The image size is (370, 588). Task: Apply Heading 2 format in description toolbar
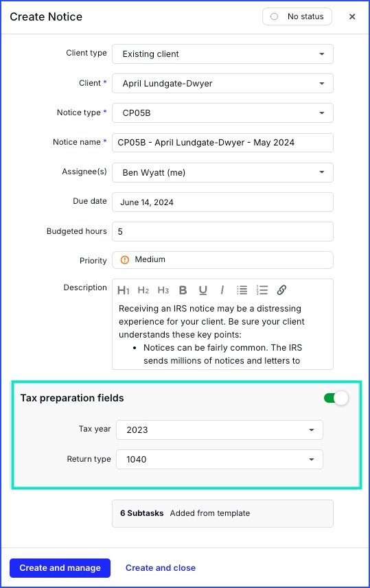(143, 290)
